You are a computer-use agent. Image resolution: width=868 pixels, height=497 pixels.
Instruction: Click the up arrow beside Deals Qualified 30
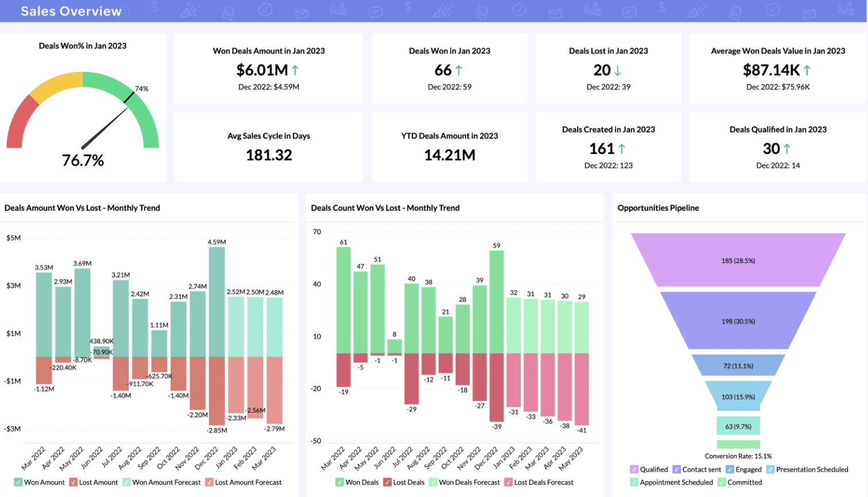pyautogui.click(x=787, y=149)
